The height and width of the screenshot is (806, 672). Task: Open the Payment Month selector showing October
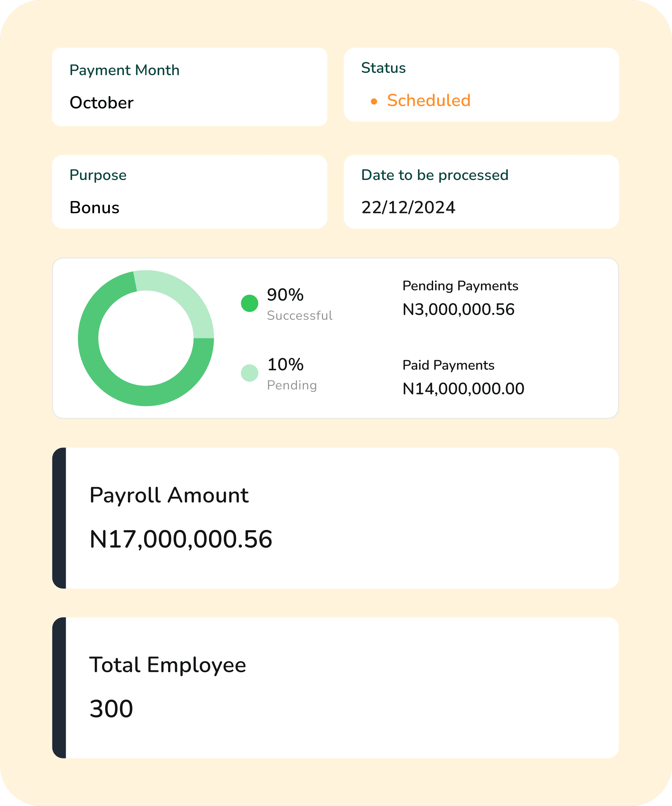pyautogui.click(x=190, y=86)
